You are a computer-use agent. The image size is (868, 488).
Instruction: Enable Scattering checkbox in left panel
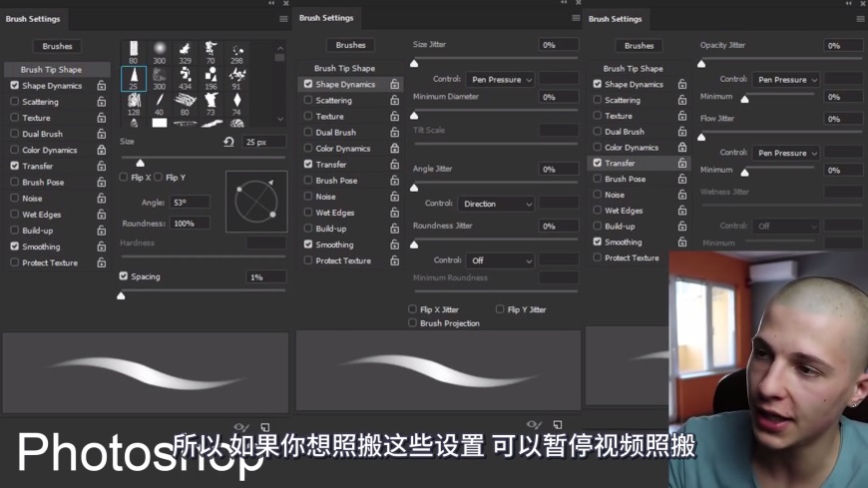[x=14, y=102]
